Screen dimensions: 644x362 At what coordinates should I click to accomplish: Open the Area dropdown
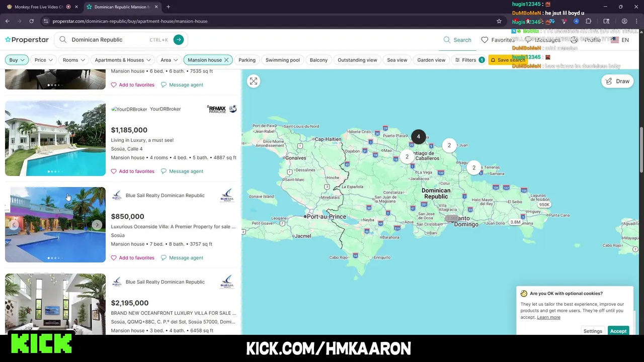(169, 60)
